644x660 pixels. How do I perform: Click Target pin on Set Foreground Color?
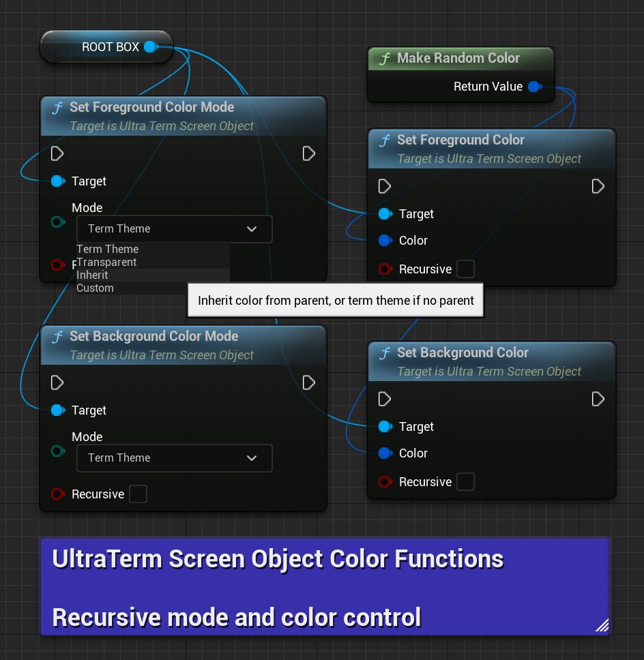[385, 214]
